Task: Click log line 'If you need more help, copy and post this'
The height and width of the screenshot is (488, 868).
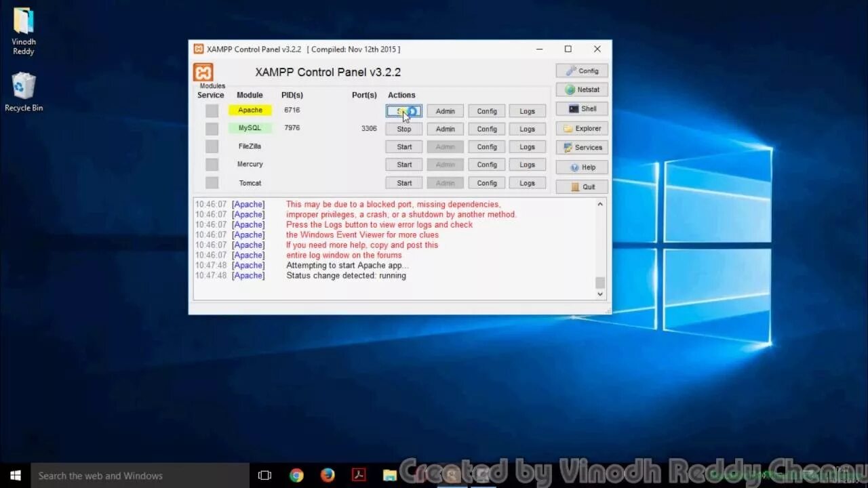Action: (x=362, y=245)
